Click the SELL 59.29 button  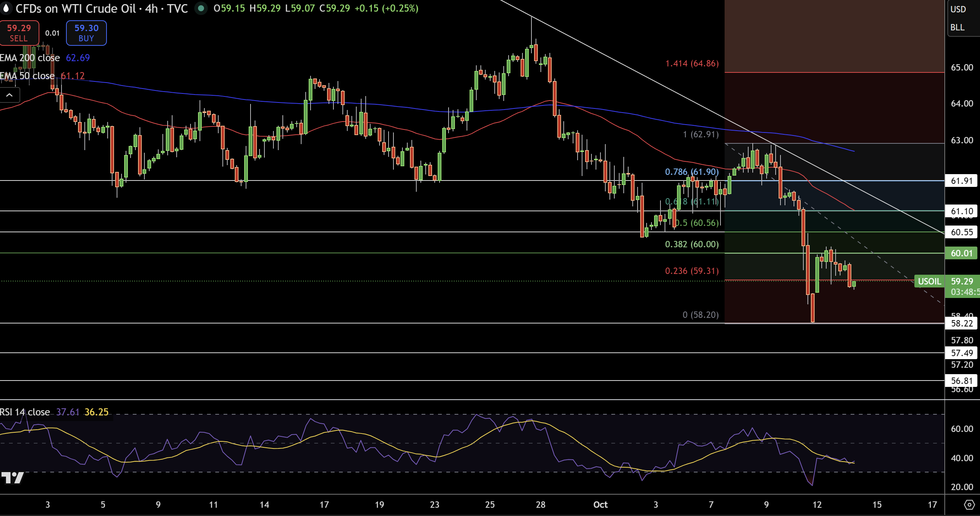coord(19,33)
